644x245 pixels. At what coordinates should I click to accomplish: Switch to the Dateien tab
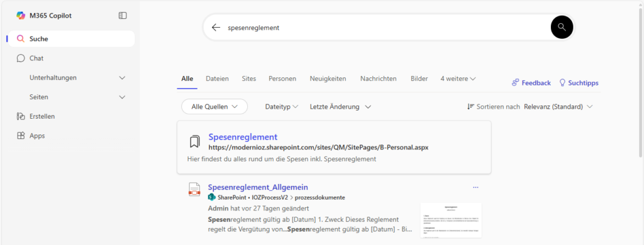click(x=217, y=79)
